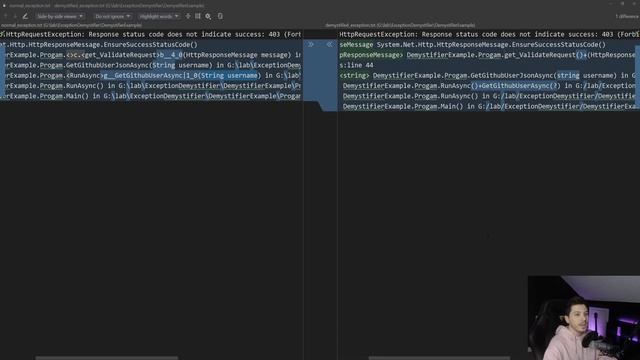Toggle synchronize scrolling icon
The image size is (640, 360).
pyautogui.click(x=198, y=16)
